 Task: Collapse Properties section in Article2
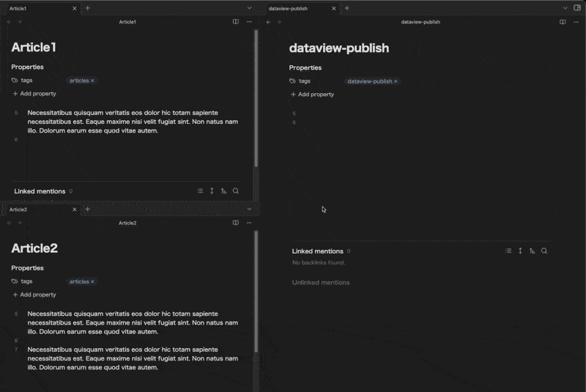pos(27,268)
